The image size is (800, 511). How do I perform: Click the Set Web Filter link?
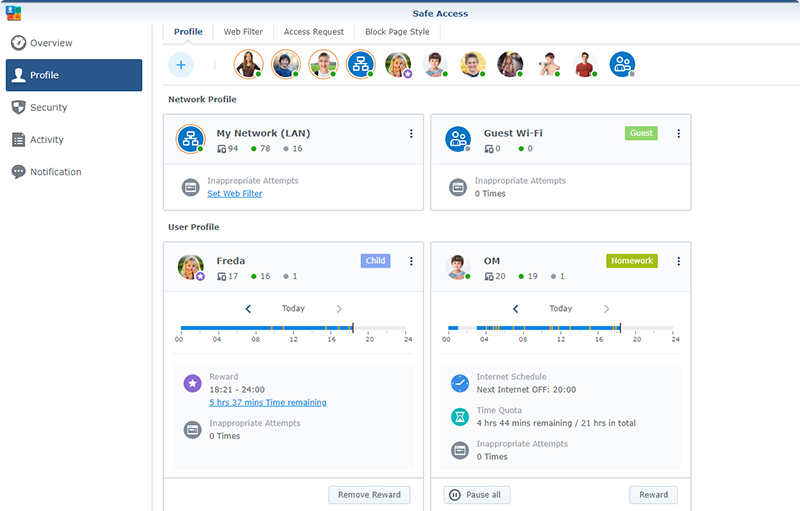[x=234, y=194]
